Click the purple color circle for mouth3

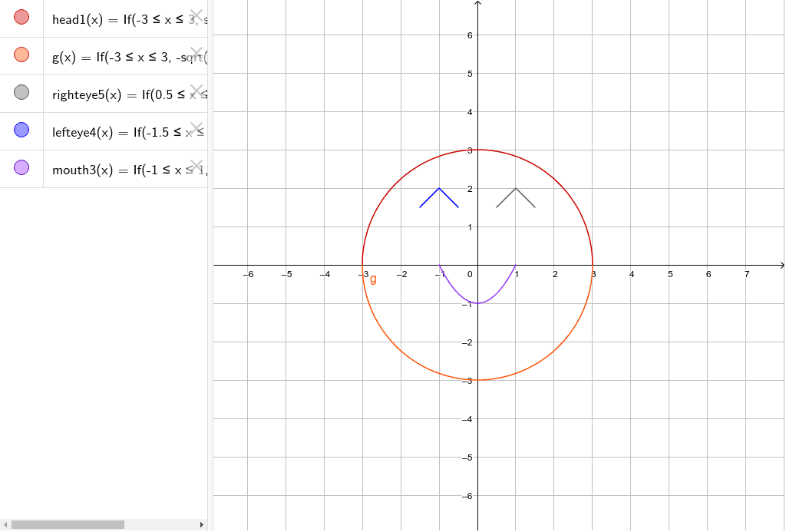(21, 167)
